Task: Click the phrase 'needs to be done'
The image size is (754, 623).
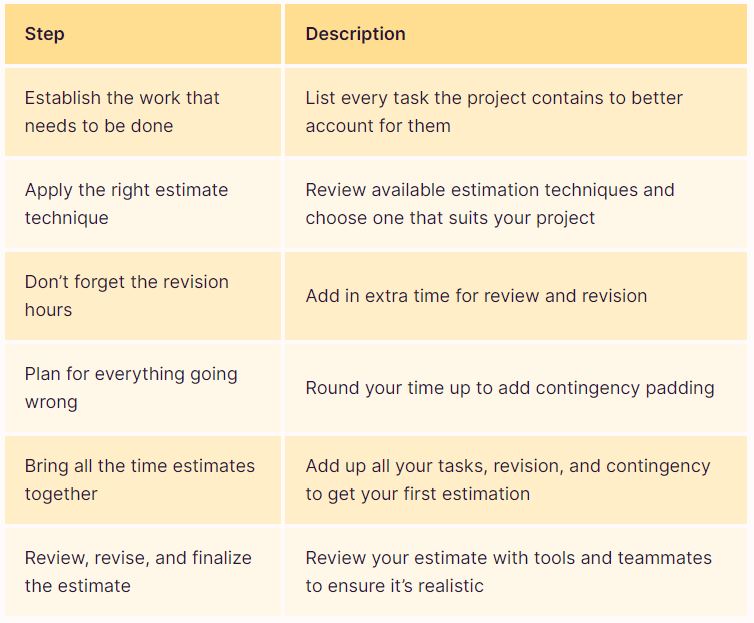Action: (x=99, y=126)
